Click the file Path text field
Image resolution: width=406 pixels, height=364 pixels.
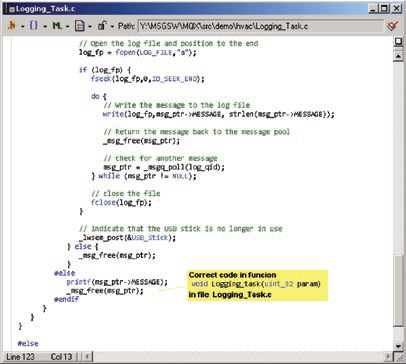pyautogui.click(x=260, y=26)
